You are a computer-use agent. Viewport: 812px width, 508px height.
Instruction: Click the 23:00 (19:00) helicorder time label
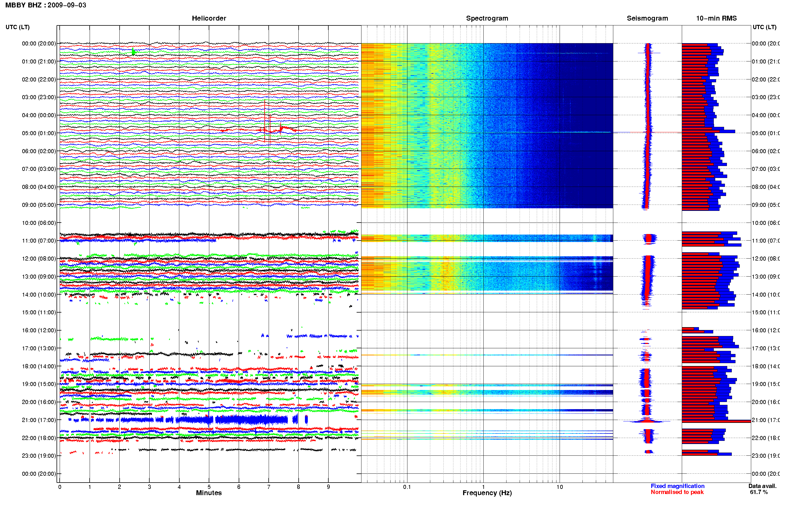click(39, 456)
